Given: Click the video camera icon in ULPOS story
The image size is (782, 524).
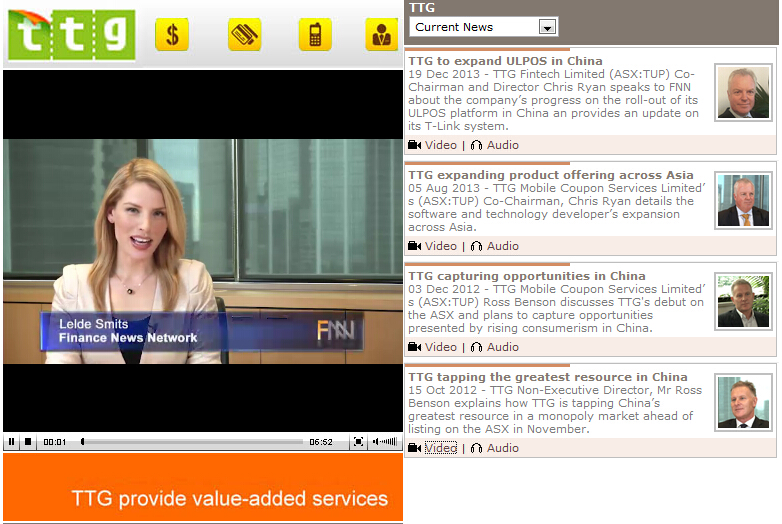Looking at the screenshot, I should click(414, 145).
